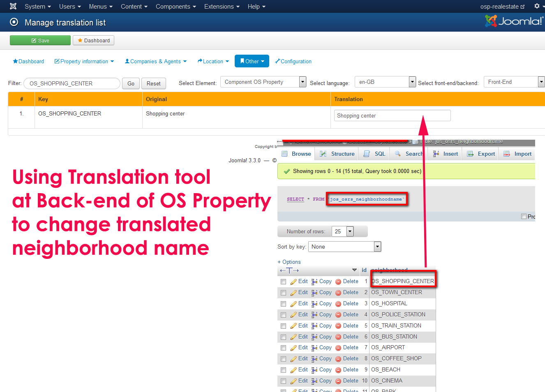Sort by the id column header
This screenshot has width=545, height=392.
coord(364,270)
